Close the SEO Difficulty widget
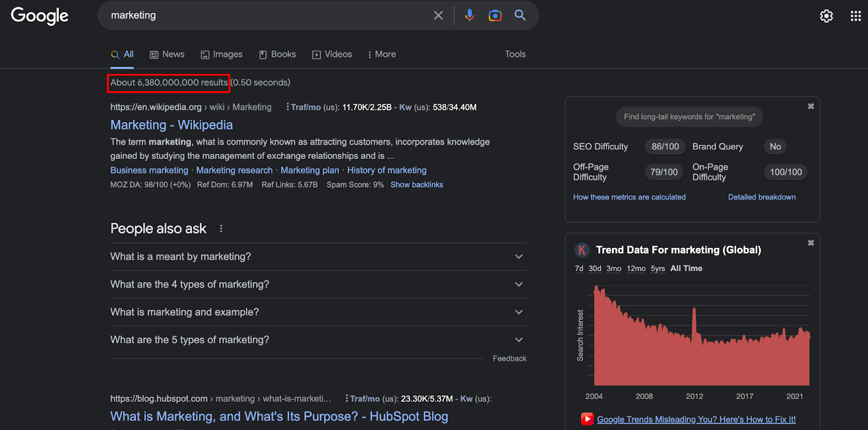Viewport: 868px width, 430px height. pos(810,106)
